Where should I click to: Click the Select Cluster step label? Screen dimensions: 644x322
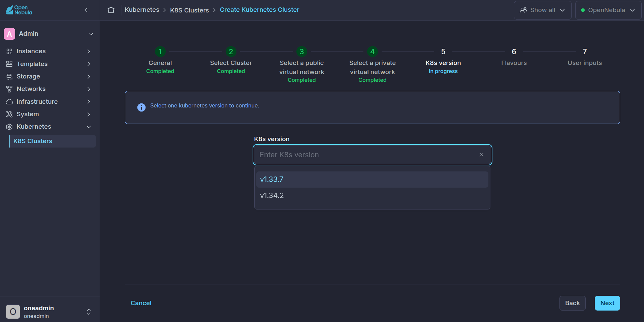point(231,63)
